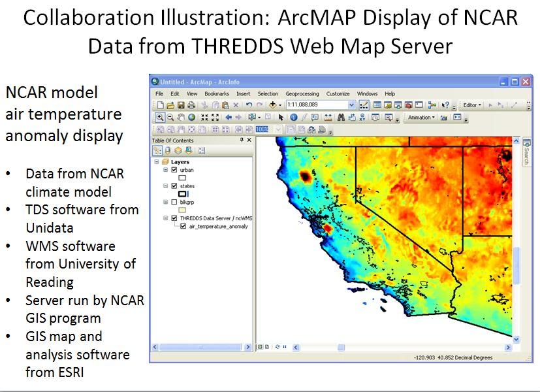Select the Zoom In tool
This screenshot has height=392, width=540.
pos(160,118)
